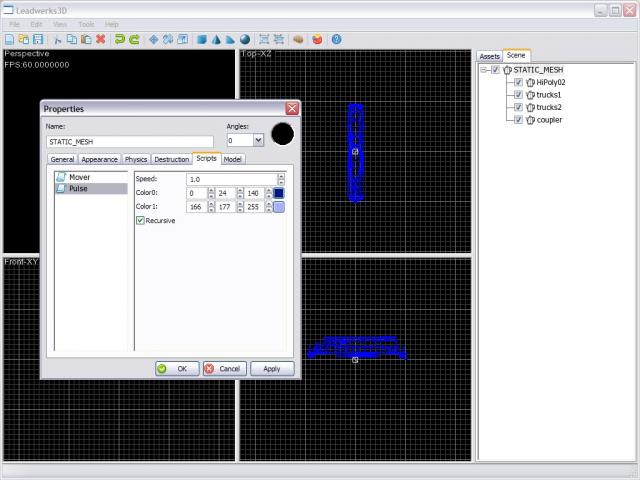Click the Save file toolbar icon
640x480 pixels.
point(37,39)
